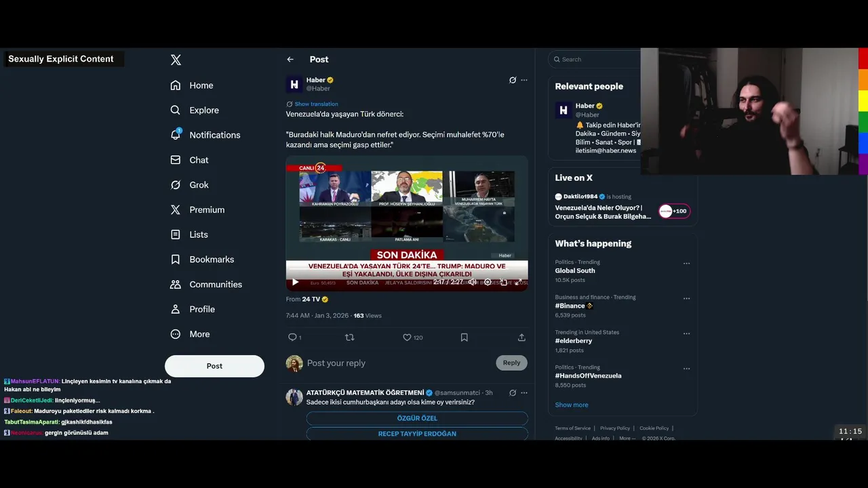Go back with the arrow beside Post
The image size is (868, 488).
(290, 60)
